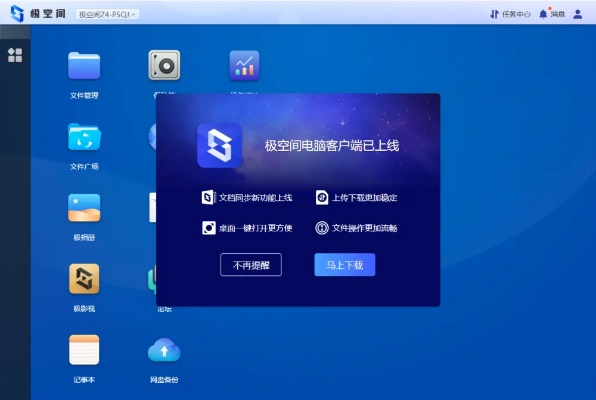Open 消息 notifications bell

coord(552,14)
